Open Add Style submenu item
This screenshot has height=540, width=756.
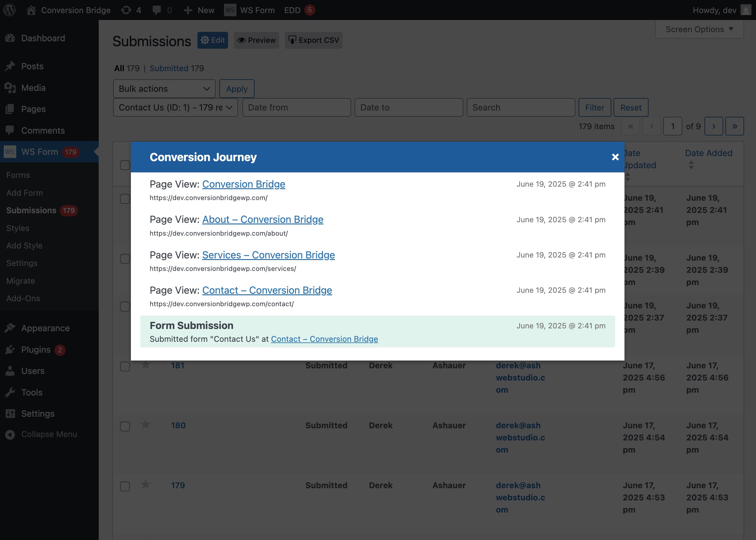[x=24, y=245]
